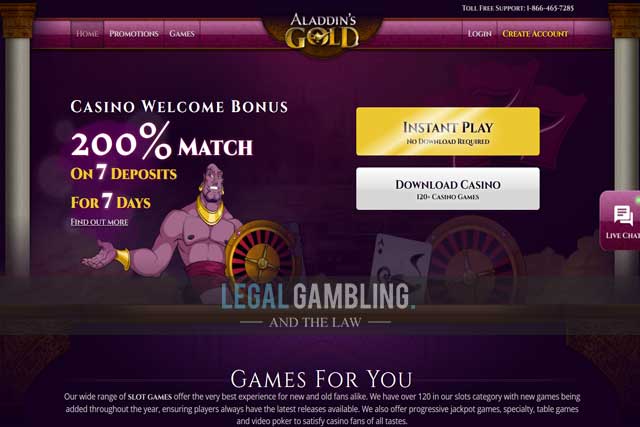Click the Legal Gambling watermark logo

[x=318, y=304]
